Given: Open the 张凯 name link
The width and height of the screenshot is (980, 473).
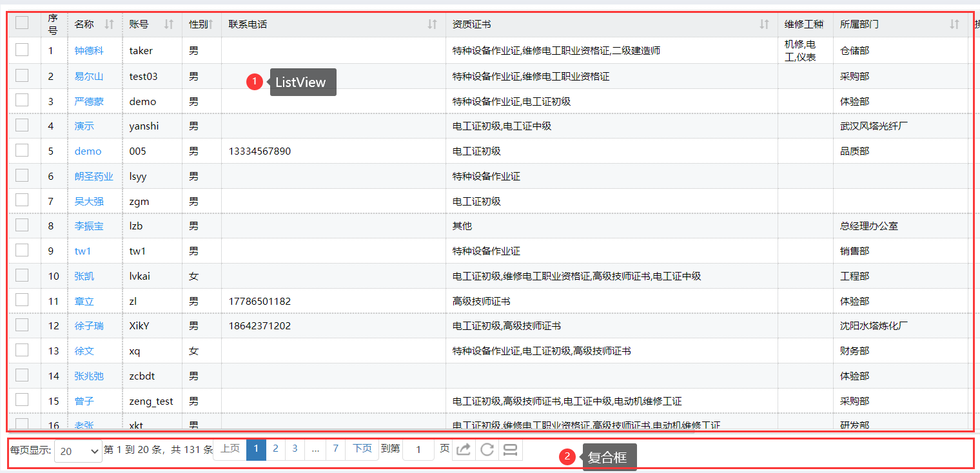Looking at the screenshot, I should pyautogui.click(x=84, y=276).
